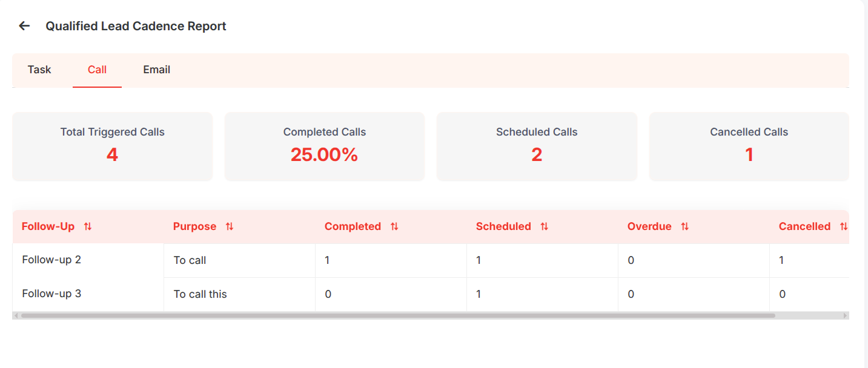Click the Completed Calls 25.00% card
The width and height of the screenshot is (868, 368).
[325, 146]
